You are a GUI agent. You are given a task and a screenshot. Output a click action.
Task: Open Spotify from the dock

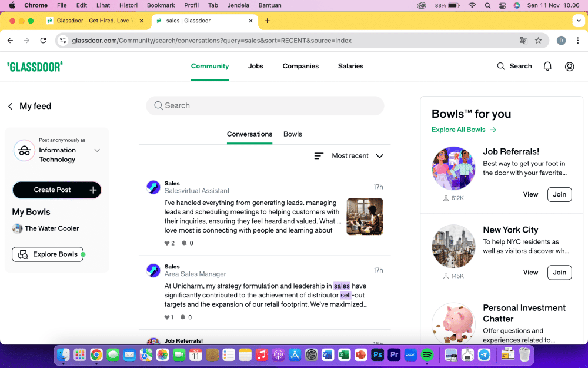(427, 355)
